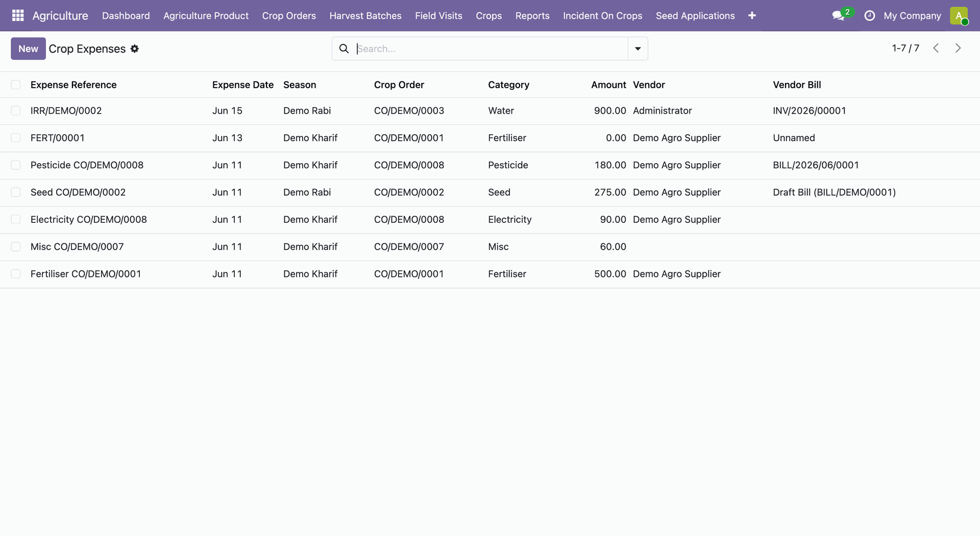Click the 900.00 amount cell
Image resolution: width=980 pixels, height=536 pixels.
pyautogui.click(x=610, y=111)
